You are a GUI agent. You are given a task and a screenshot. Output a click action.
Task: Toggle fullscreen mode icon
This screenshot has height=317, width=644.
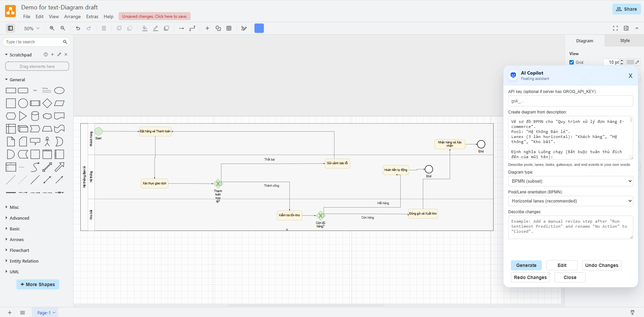pos(615,29)
